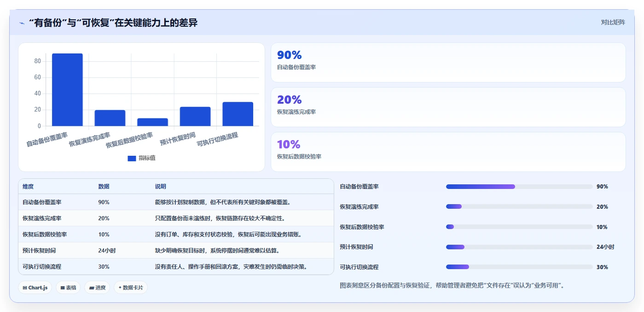Select table cell 恢复后数据校验率 in 维度 column
Image resolution: width=644 pixels, height=312 pixels.
point(45,235)
